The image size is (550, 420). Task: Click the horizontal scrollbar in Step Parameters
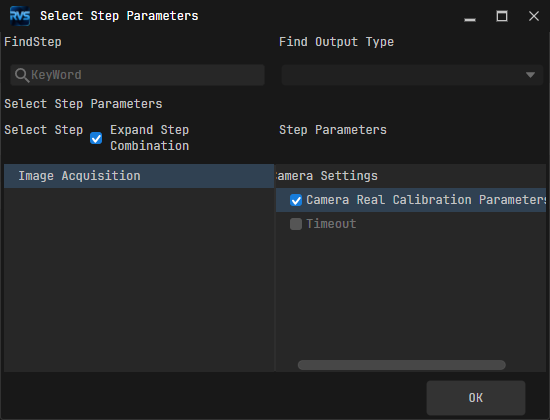pos(402,365)
